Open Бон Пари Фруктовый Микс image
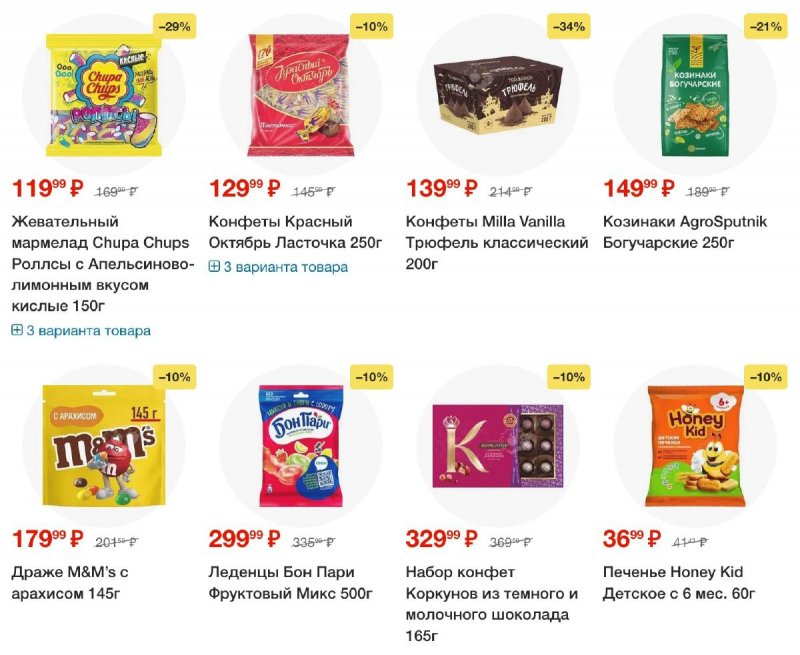The image size is (800, 655). pyautogui.click(x=301, y=446)
